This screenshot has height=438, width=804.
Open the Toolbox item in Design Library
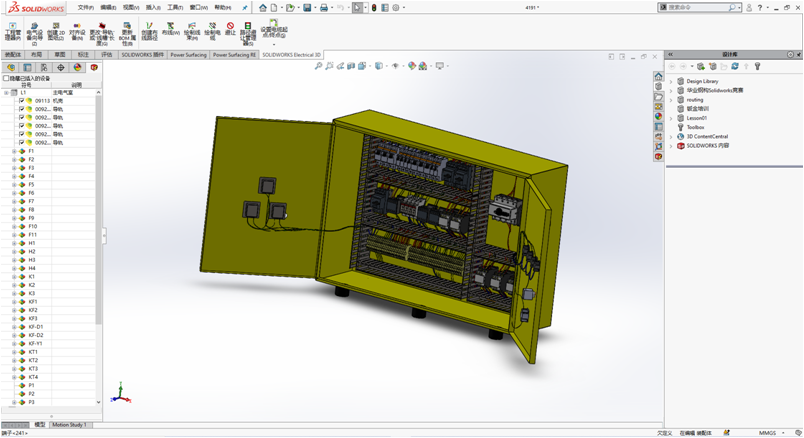[695, 127]
